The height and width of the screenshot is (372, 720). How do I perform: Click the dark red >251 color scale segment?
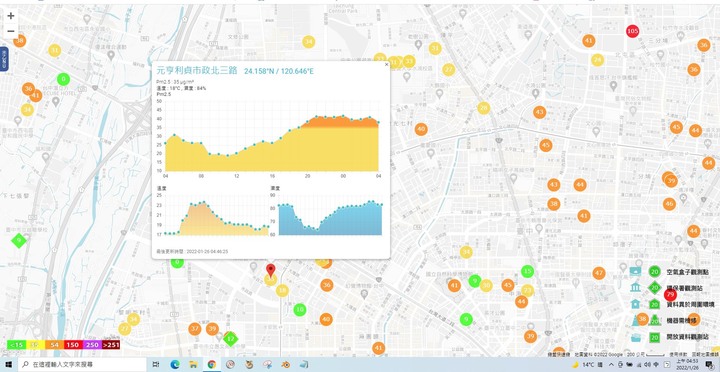click(x=111, y=344)
